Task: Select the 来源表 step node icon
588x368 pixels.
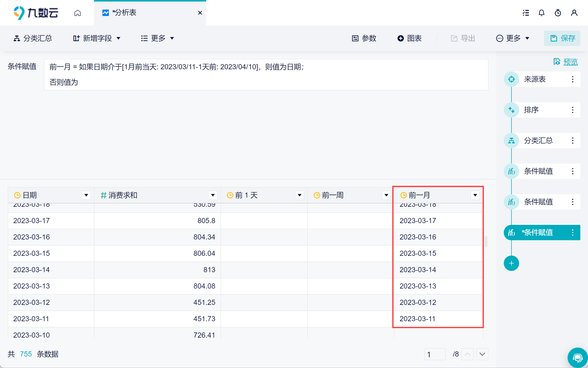Action: [x=511, y=79]
